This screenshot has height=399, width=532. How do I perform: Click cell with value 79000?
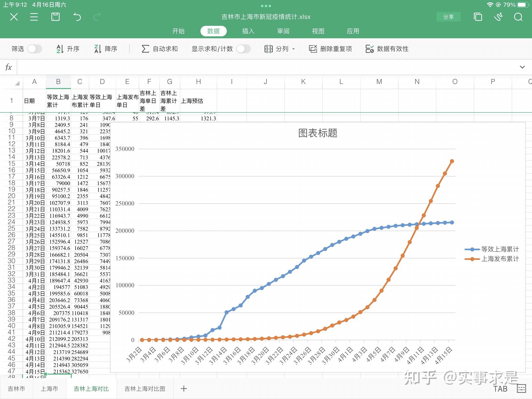[58, 183]
